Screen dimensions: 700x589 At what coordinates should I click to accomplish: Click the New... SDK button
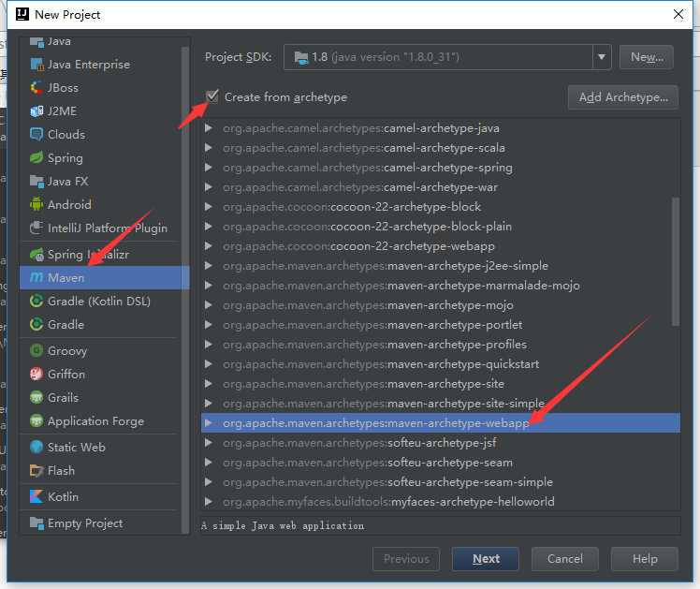[647, 57]
